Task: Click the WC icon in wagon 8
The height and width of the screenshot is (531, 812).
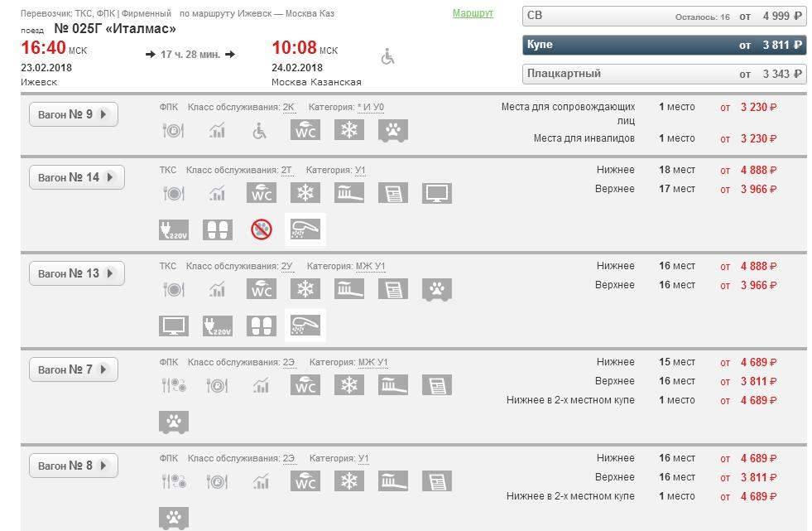Action: (x=305, y=481)
